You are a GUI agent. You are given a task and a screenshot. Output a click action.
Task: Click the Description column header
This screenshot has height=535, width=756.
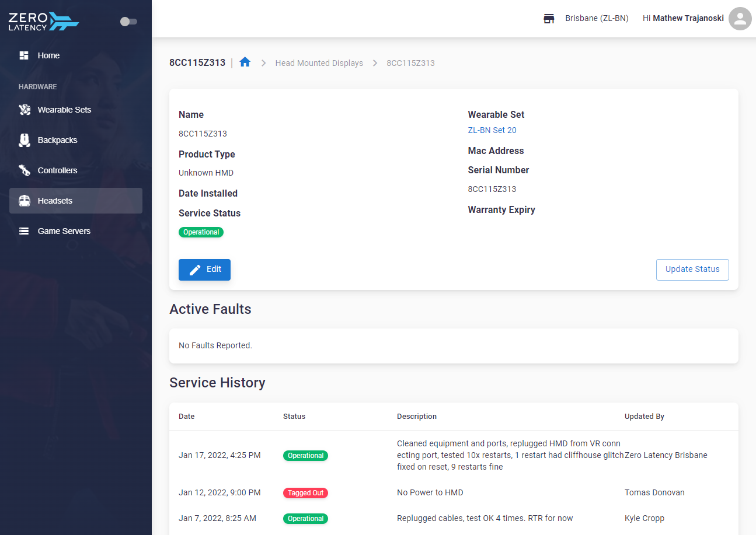coord(417,417)
